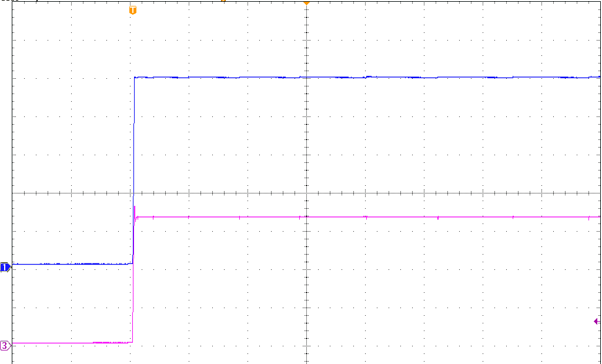Click the rising edge of the blue trace
The image size is (602, 364).
133,171
